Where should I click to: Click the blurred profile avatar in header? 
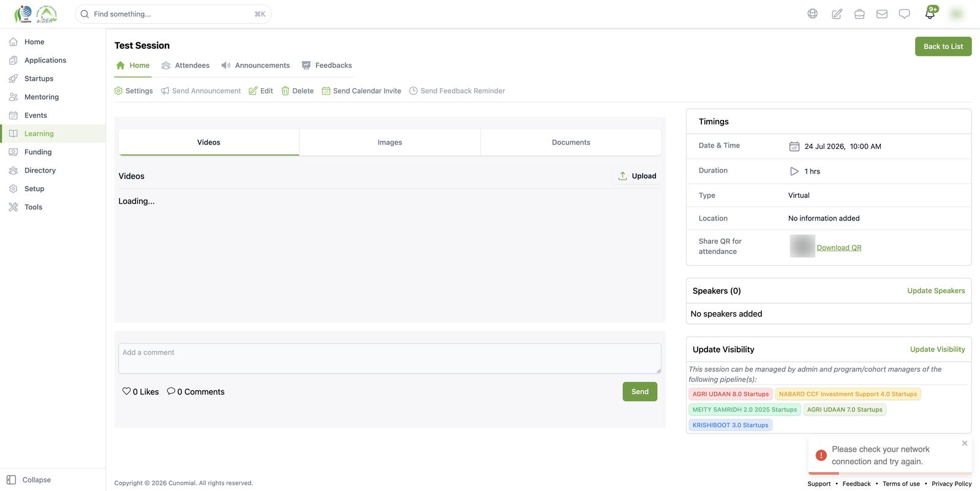pyautogui.click(x=957, y=13)
